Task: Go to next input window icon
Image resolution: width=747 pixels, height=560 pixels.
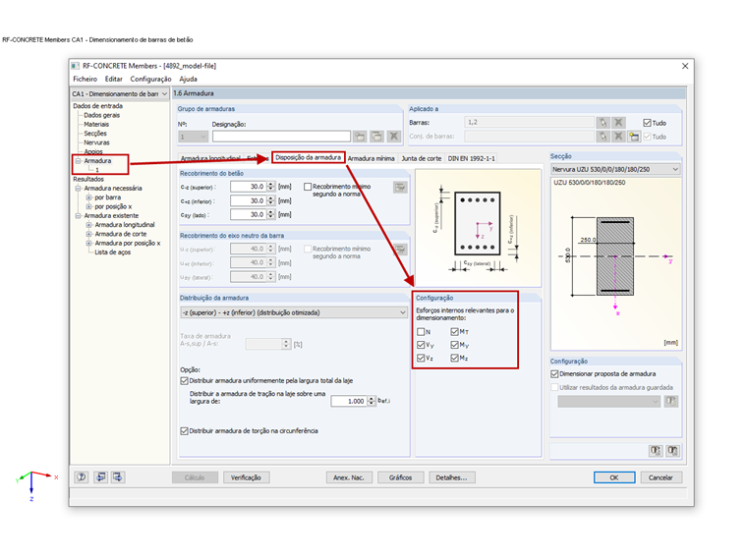Action: click(x=118, y=477)
